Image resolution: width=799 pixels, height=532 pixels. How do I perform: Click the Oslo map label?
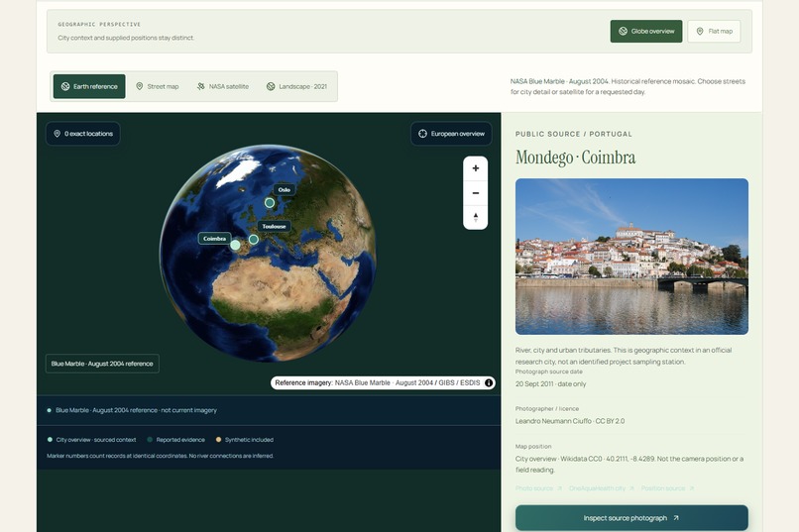[x=284, y=189]
